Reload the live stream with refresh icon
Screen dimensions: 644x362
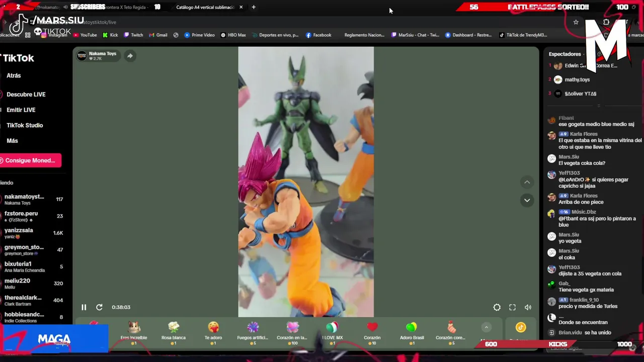(x=99, y=307)
